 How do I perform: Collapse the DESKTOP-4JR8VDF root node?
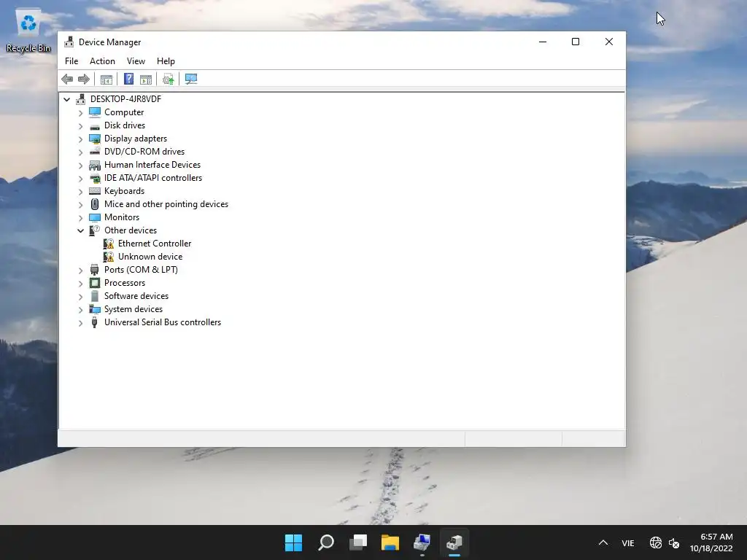(66, 99)
